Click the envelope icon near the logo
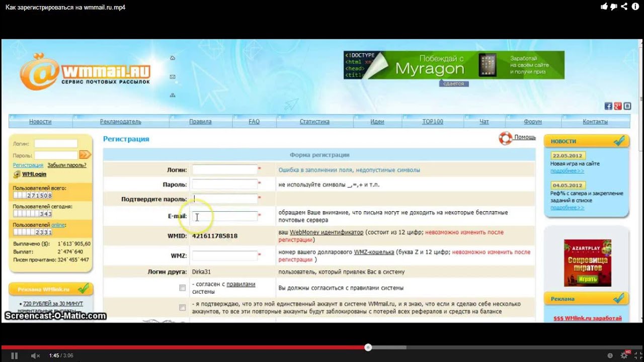 pyautogui.click(x=173, y=76)
